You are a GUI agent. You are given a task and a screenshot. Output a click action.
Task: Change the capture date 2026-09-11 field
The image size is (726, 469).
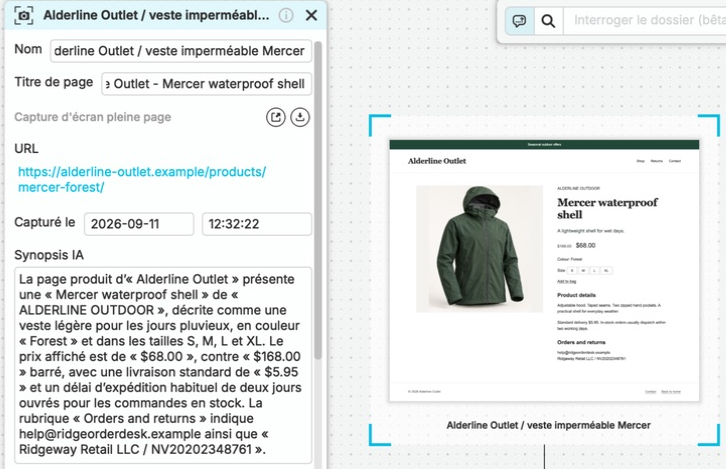coord(139,224)
